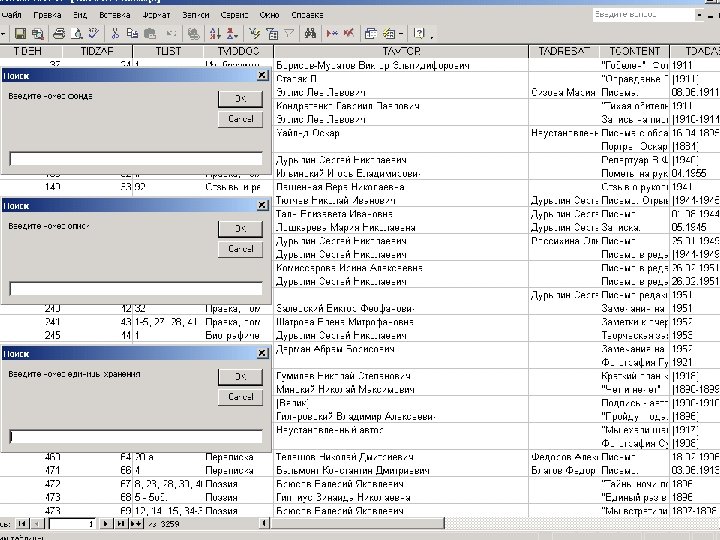Screen dimensions: 720x540
Task: Expand the New Object dropdown arrow
Action: point(401,33)
